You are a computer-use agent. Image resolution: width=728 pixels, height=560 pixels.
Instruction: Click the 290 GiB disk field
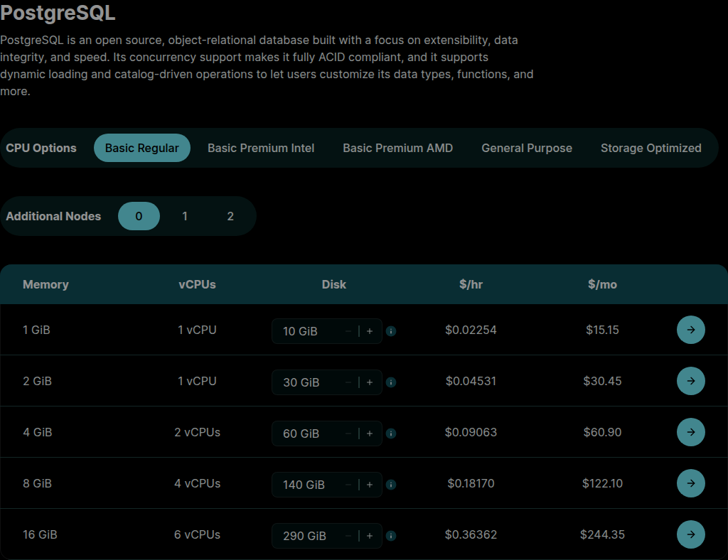click(x=327, y=535)
